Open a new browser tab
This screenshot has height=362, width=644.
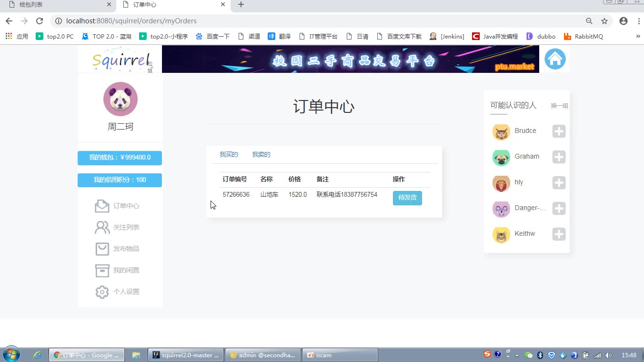(x=241, y=5)
